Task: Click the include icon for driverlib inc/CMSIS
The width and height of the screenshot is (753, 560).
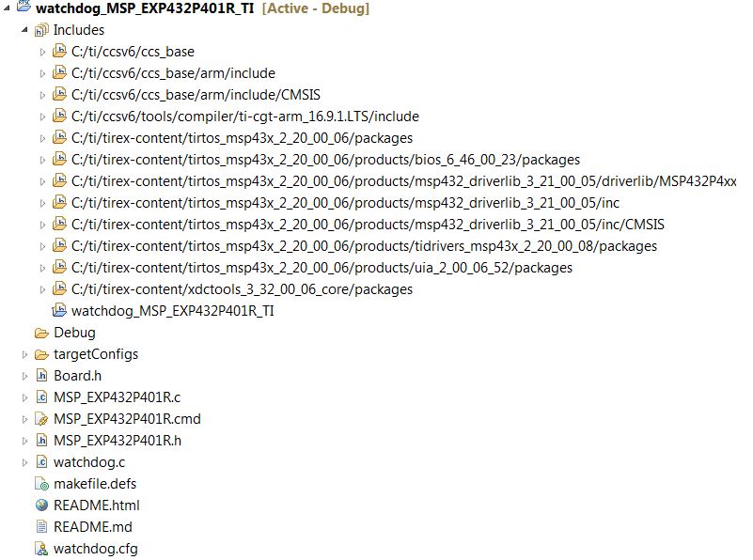Action: point(59,224)
